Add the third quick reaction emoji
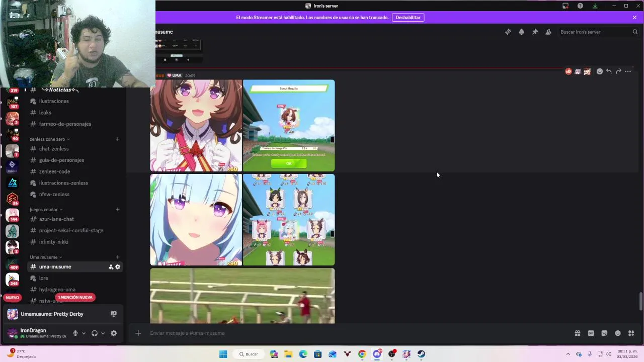Screen dimensions: 644x362 [x=587, y=71]
